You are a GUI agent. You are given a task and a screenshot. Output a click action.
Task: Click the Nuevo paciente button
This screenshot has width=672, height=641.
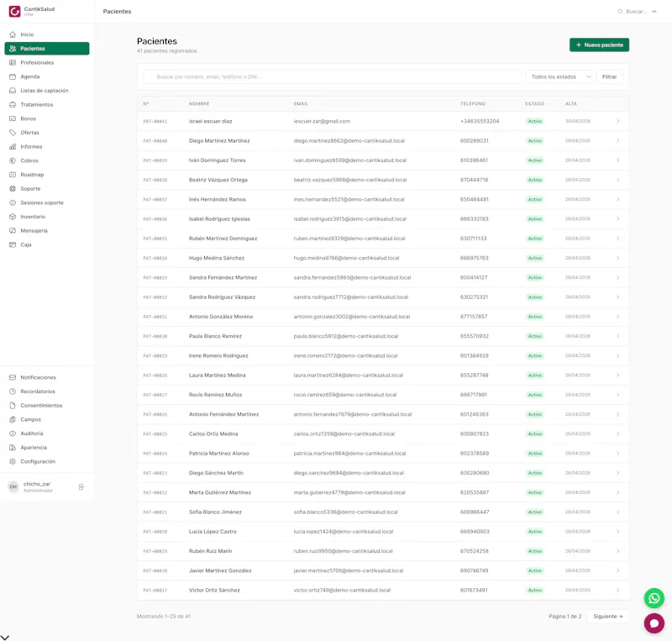click(x=599, y=45)
